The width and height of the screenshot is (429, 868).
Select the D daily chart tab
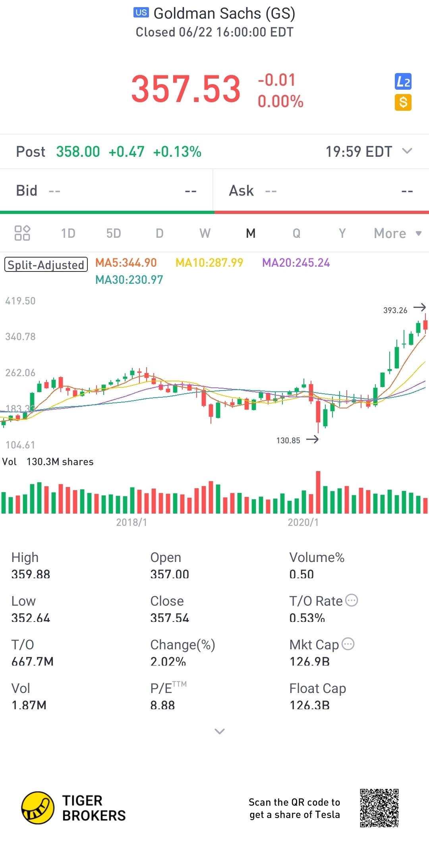[x=160, y=233]
